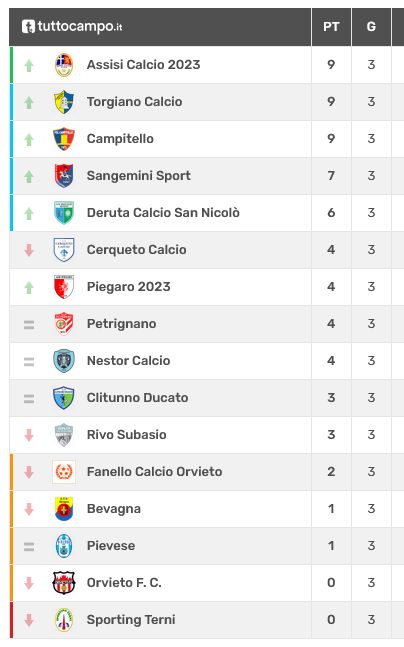Screen dimensions: 404x647
Task: Click the green up arrow beside Piegaro 2023
Action: tap(29, 288)
